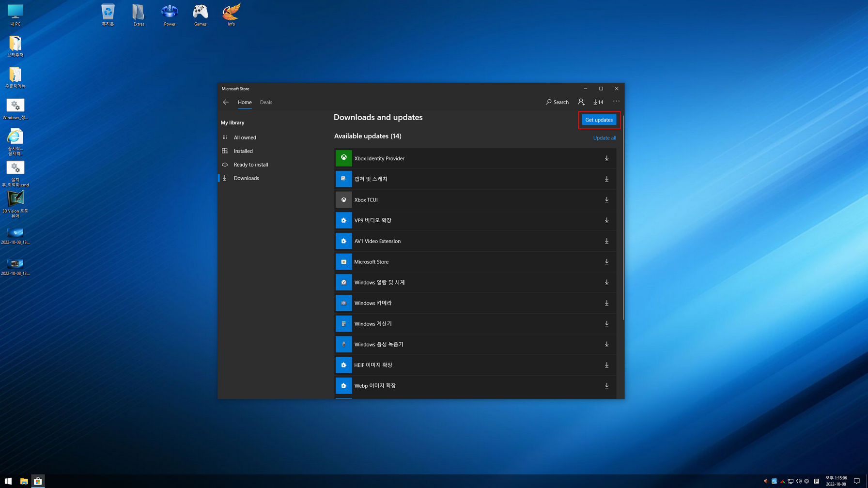This screenshot has width=868, height=488.
Task: Select the Games controller desktop icon
Action: click(200, 15)
